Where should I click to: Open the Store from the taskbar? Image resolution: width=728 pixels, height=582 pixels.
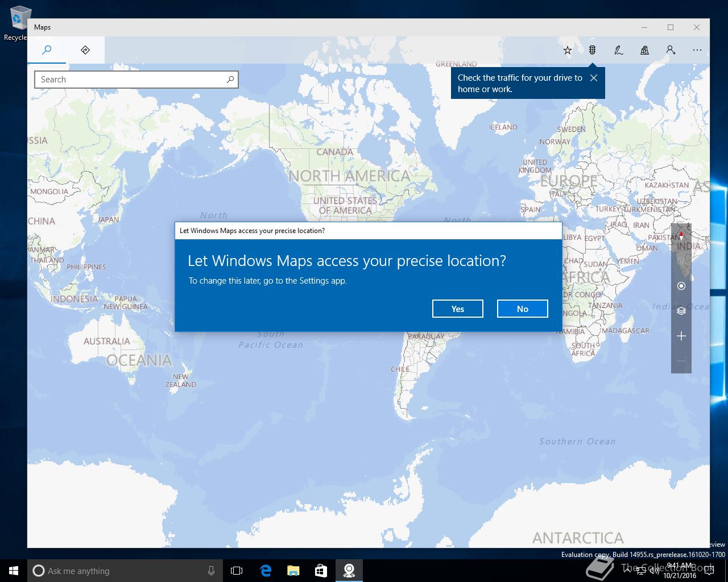click(x=321, y=571)
